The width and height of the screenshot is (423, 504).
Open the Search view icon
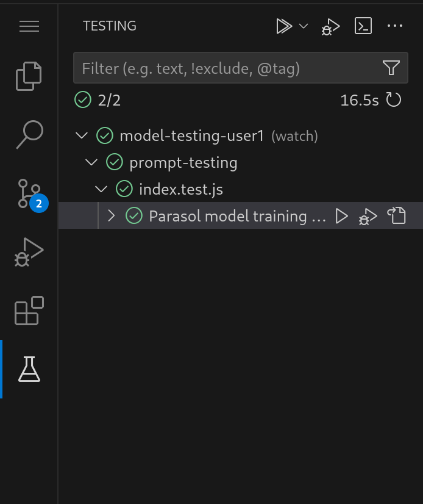29,134
